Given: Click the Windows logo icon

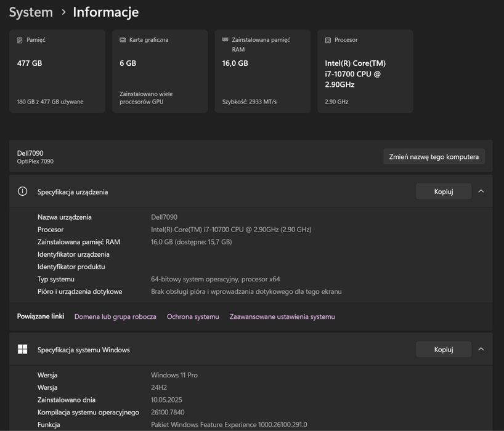Looking at the screenshot, I should (23, 350).
